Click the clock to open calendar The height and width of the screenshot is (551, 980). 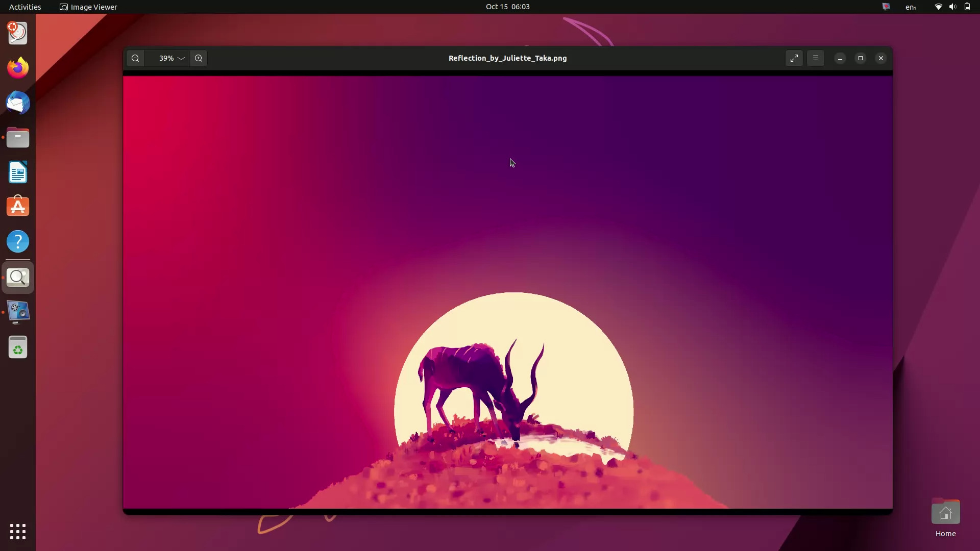(x=508, y=7)
